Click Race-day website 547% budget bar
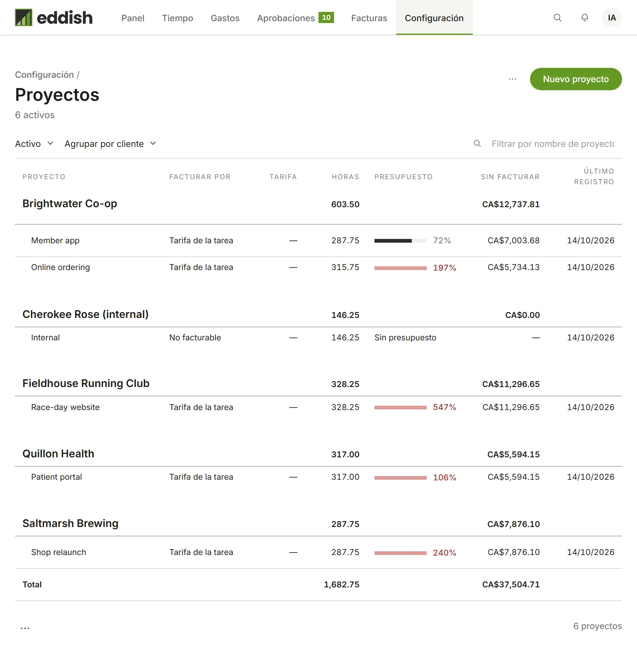The width and height of the screenshot is (637, 672). (400, 408)
